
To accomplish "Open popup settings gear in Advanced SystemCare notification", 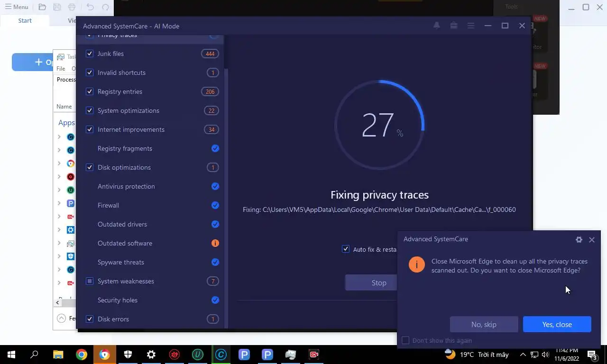I will click(579, 239).
